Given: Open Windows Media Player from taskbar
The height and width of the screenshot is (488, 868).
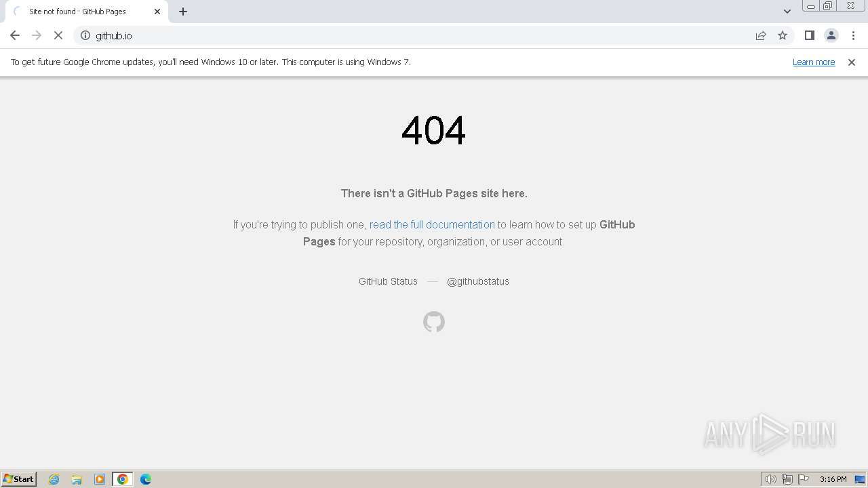Looking at the screenshot, I should [100, 479].
